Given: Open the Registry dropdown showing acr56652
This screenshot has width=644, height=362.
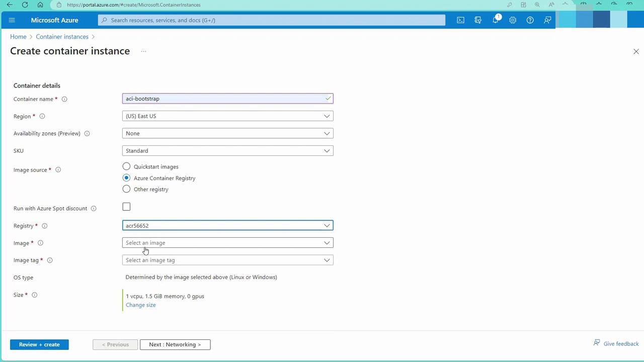Looking at the screenshot, I should click(x=227, y=226).
